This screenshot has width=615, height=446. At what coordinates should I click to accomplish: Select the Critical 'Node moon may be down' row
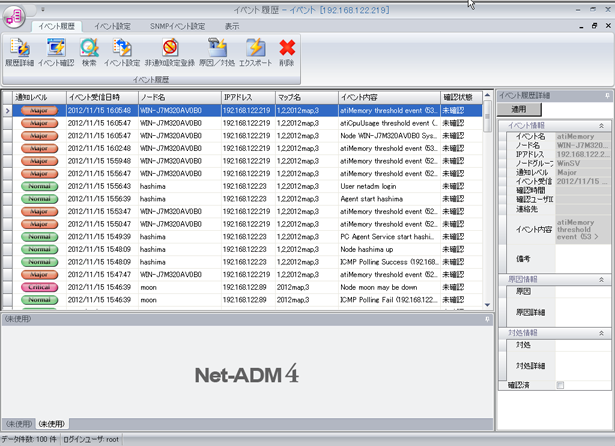click(247, 287)
